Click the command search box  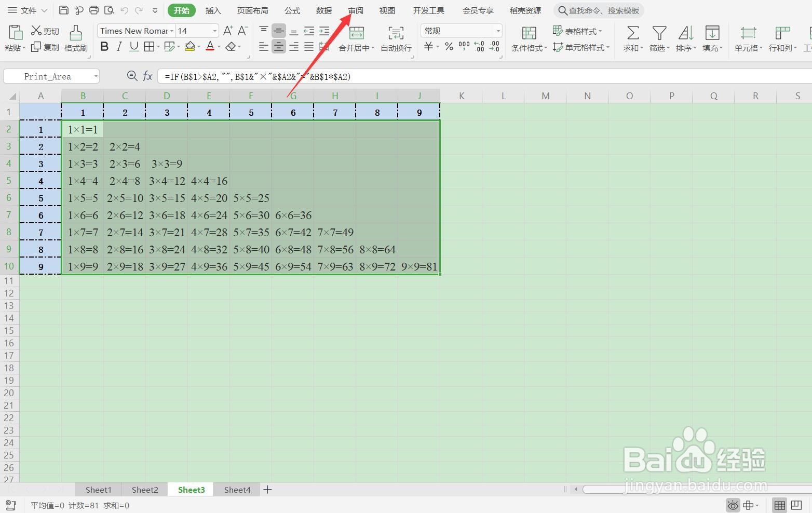coord(599,10)
